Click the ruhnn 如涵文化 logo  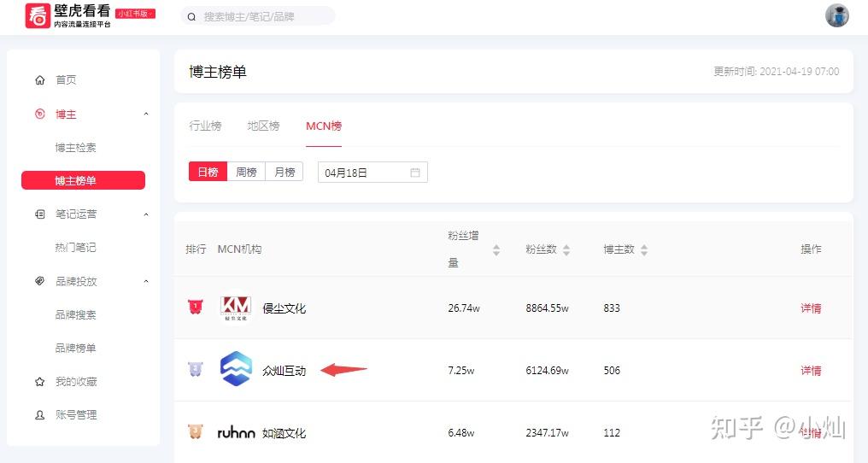[237, 432]
